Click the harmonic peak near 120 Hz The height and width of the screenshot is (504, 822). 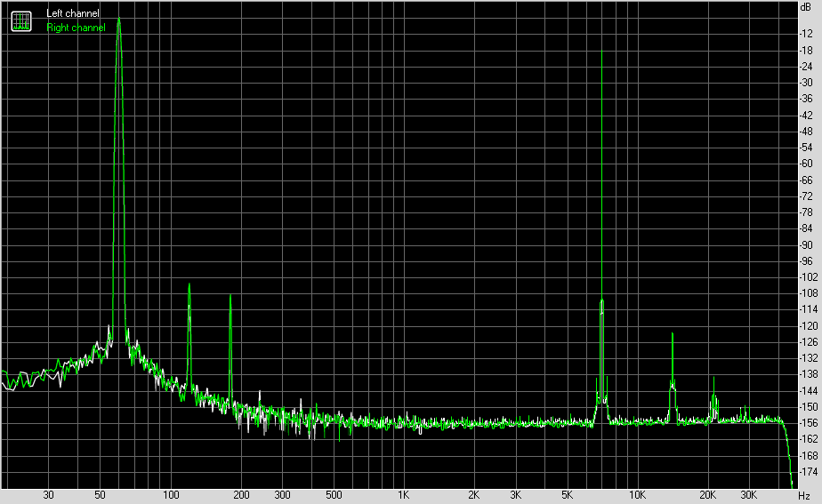pos(189,285)
